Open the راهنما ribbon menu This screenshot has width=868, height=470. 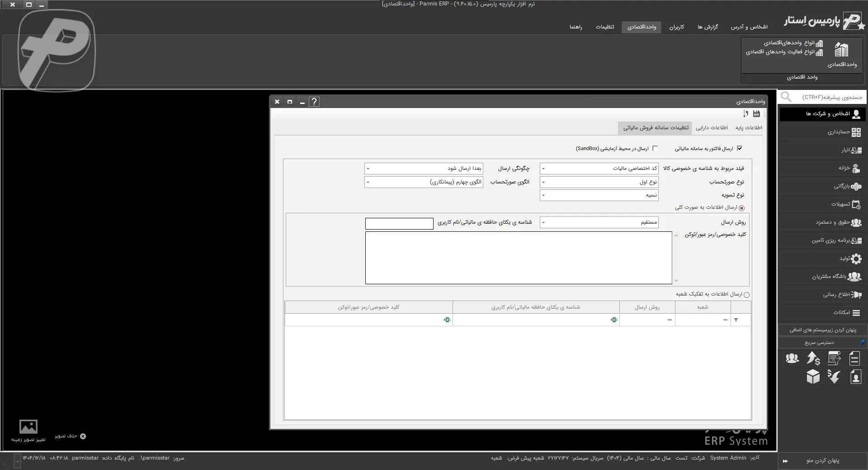coord(576,27)
